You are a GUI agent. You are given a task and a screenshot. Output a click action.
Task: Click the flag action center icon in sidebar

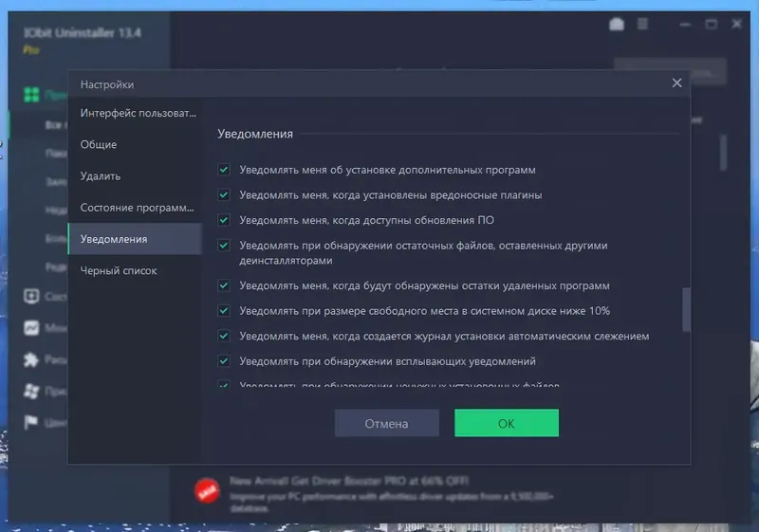[31, 422]
